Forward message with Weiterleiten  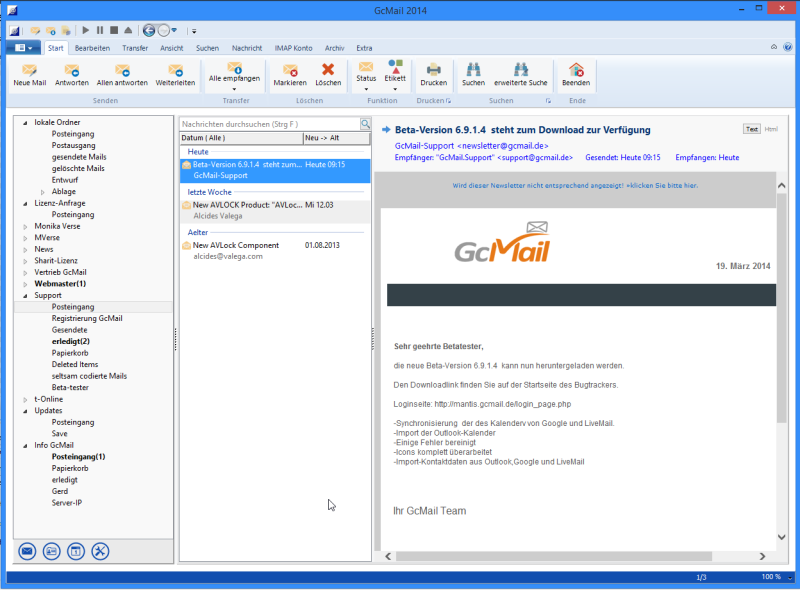tap(175, 75)
